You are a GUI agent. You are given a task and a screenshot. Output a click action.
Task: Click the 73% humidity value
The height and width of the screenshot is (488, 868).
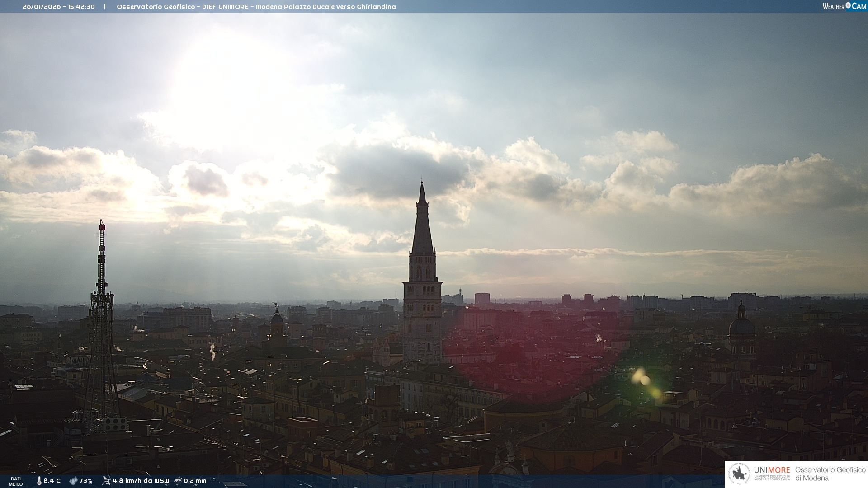tap(86, 481)
